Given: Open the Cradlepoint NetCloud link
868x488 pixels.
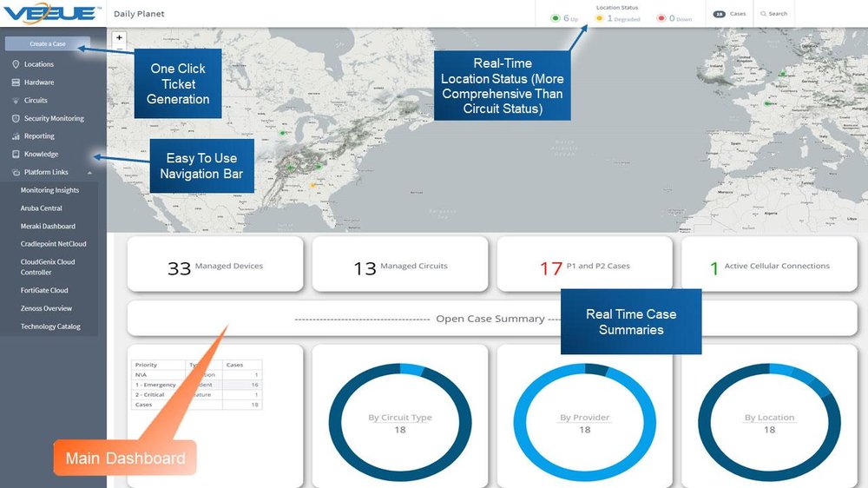Looking at the screenshot, I should click(54, 244).
